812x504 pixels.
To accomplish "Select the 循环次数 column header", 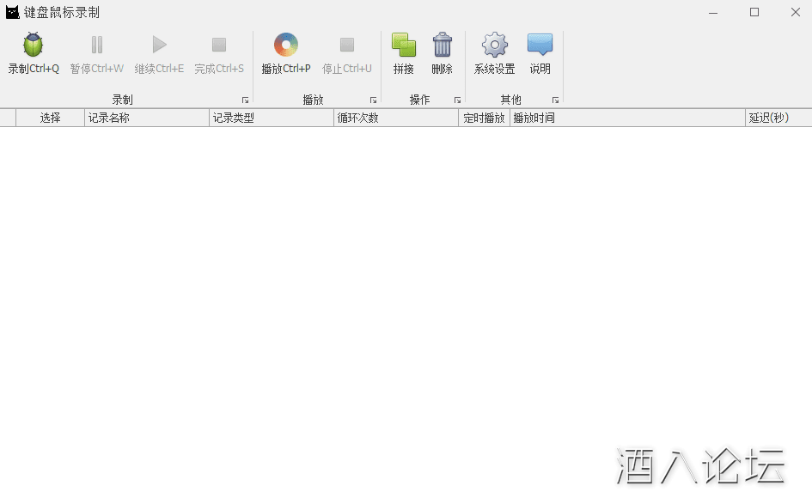I will [x=395, y=118].
